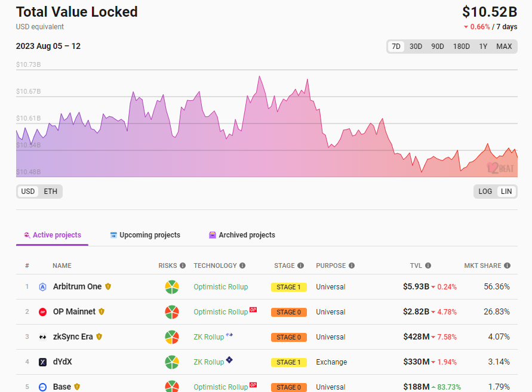532x392 pixels.
Task: Click the dYdX project logo icon
Action: 42,362
